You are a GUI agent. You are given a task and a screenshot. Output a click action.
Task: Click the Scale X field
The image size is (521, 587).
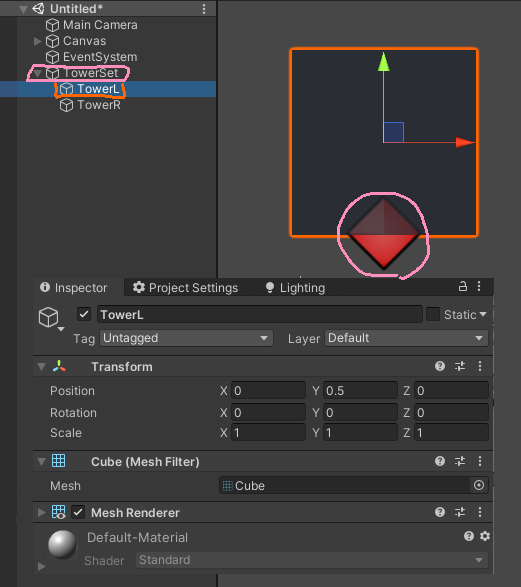pos(268,433)
